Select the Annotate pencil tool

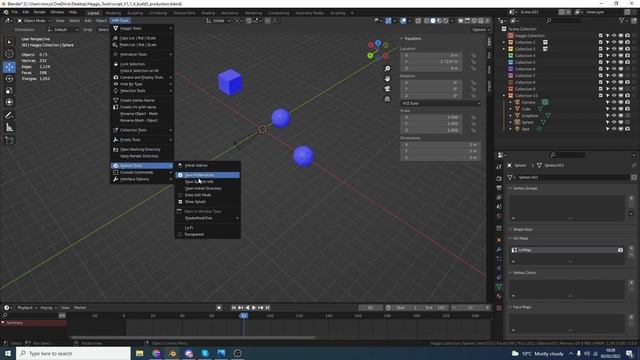(9, 116)
